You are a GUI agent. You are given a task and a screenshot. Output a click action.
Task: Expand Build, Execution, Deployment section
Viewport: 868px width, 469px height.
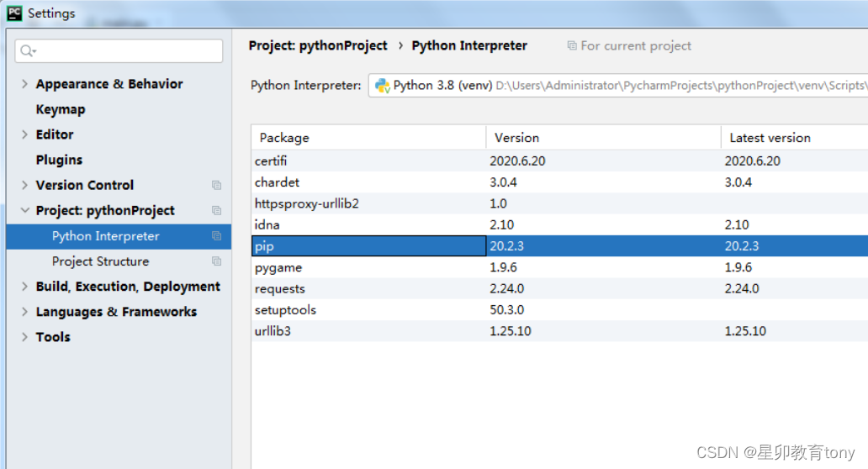(x=24, y=287)
